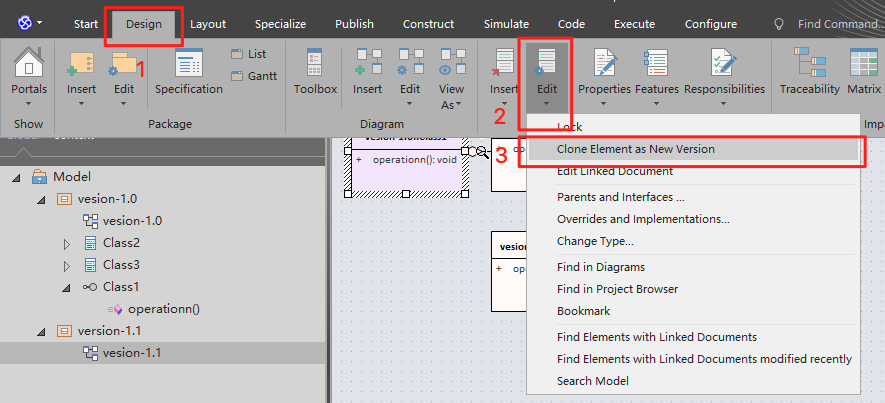Open the Matrix icon
This screenshot has height=403, width=885.
(864, 63)
